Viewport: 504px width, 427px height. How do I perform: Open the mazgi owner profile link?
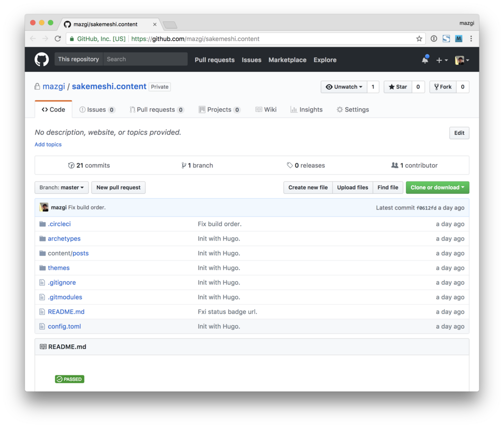click(54, 87)
